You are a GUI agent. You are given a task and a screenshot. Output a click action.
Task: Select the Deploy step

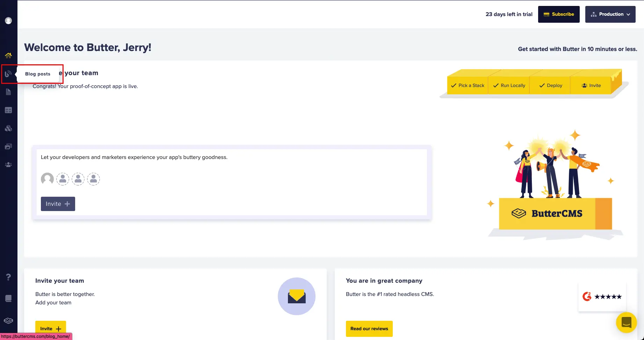[x=550, y=85]
